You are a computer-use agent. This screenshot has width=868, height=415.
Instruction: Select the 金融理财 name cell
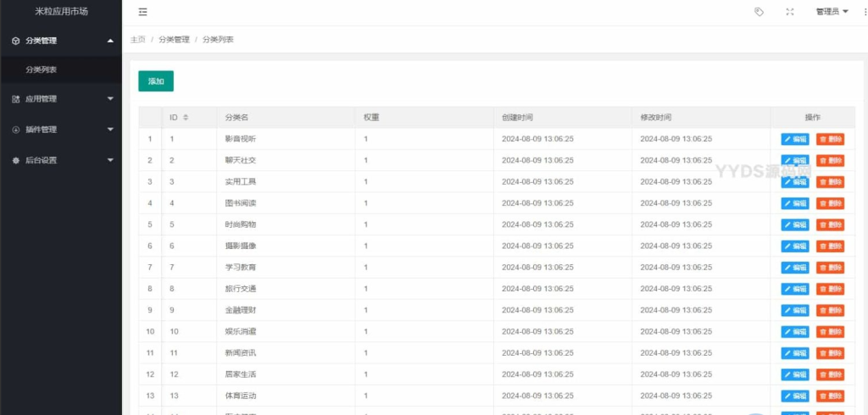(x=287, y=311)
